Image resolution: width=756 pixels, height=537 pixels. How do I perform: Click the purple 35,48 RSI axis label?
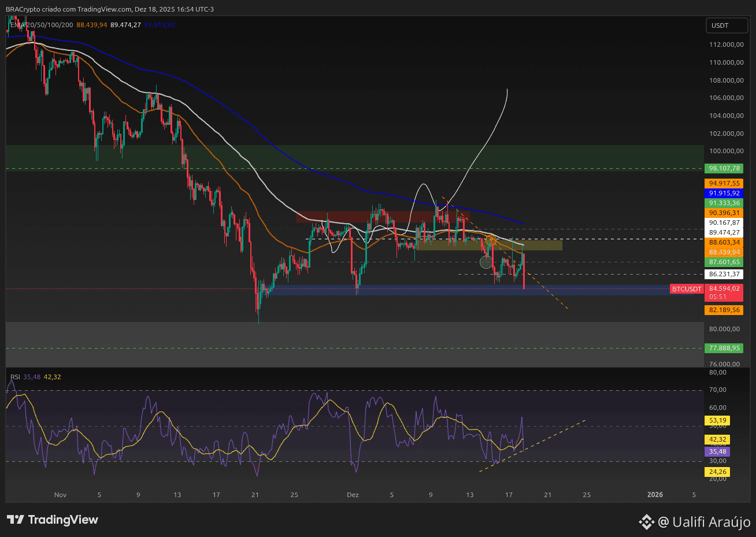(x=717, y=451)
